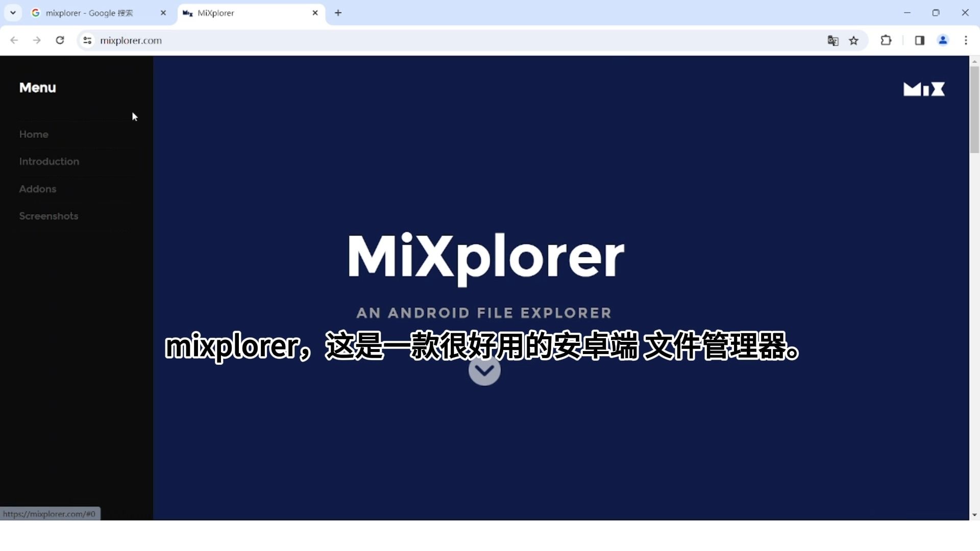Expand the scroll-down chevron on homepage
The image size is (980, 551).
(484, 369)
